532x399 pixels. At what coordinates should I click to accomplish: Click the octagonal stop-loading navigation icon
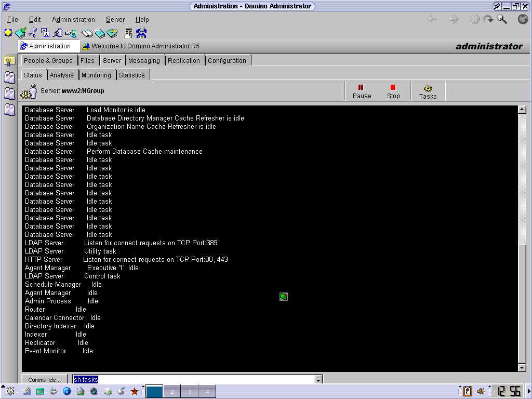click(x=474, y=19)
